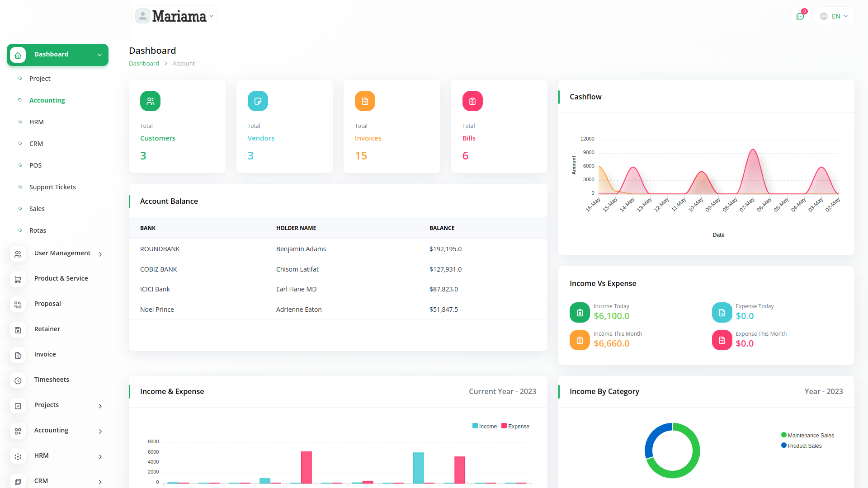The height and width of the screenshot is (488, 868).
Task: Click the teal Total Vendors icon
Action: [258, 101]
